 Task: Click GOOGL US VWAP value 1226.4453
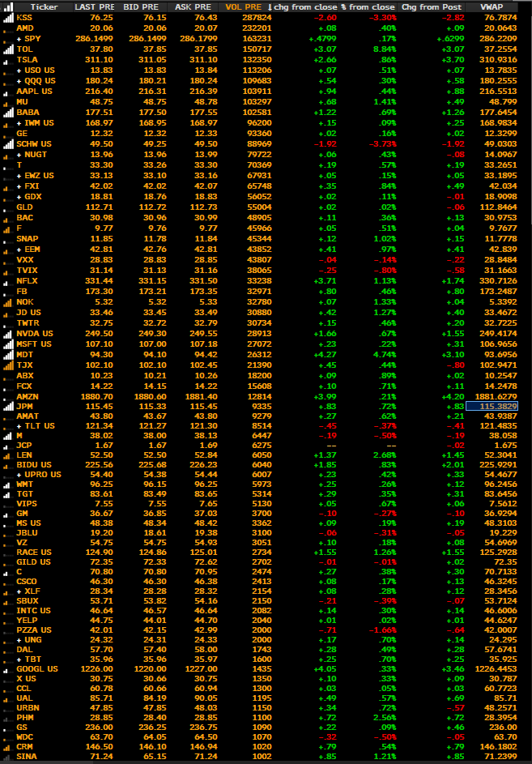tap(496, 669)
